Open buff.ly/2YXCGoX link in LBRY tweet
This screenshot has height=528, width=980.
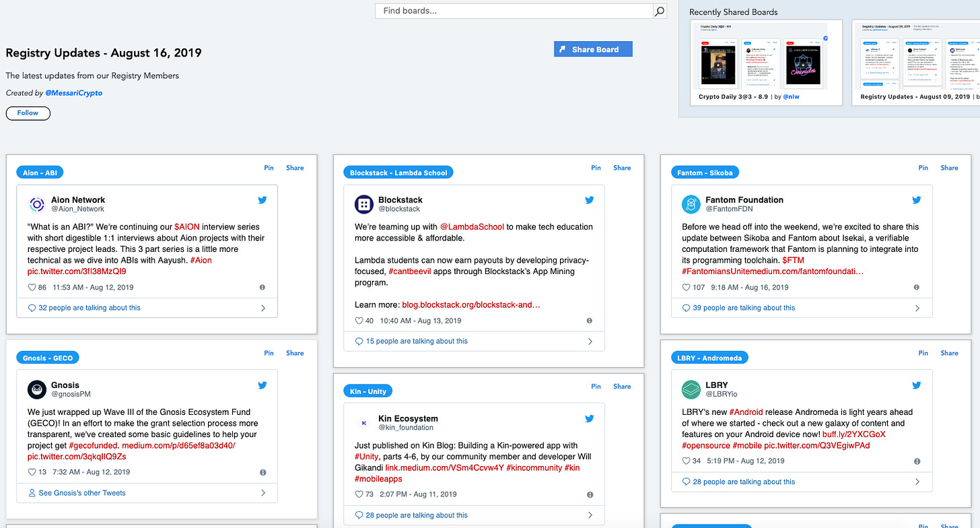(x=854, y=434)
